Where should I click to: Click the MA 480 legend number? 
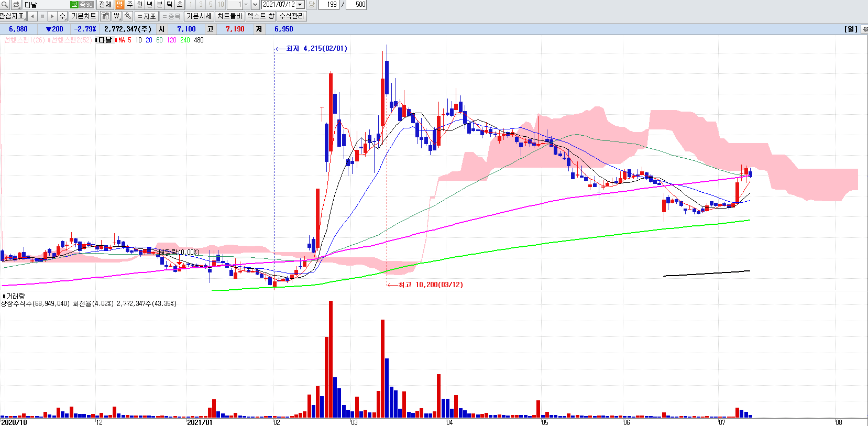click(x=199, y=40)
